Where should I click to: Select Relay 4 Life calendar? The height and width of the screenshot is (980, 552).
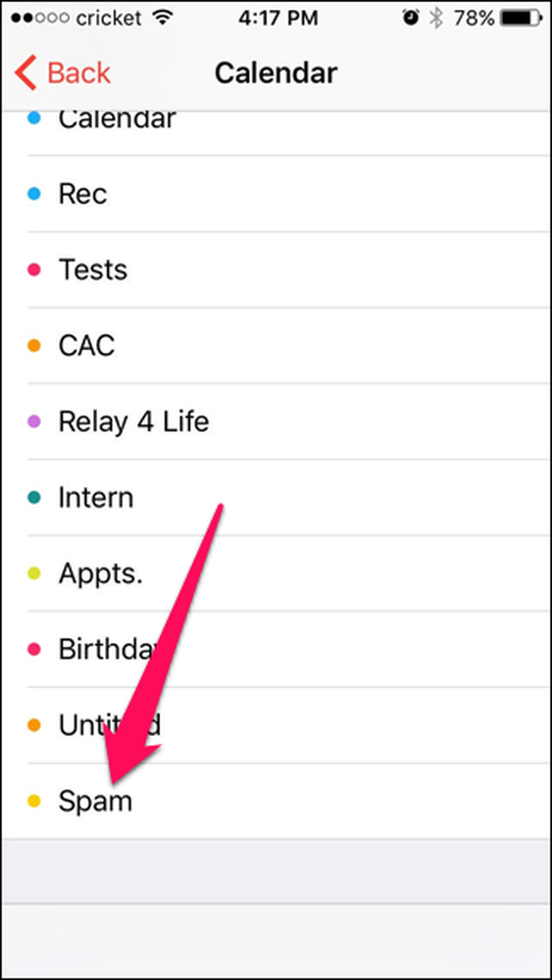[289, 421]
